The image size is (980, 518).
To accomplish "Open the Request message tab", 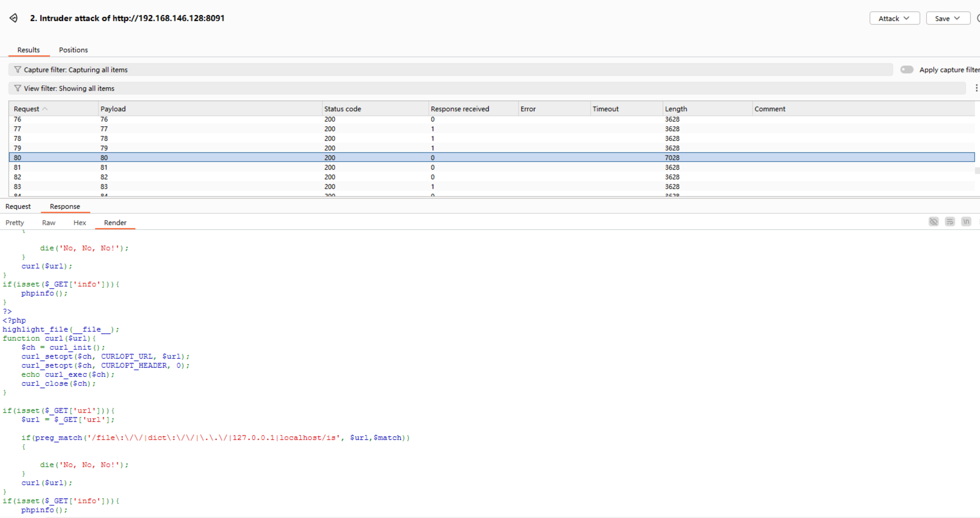I will click(18, 206).
